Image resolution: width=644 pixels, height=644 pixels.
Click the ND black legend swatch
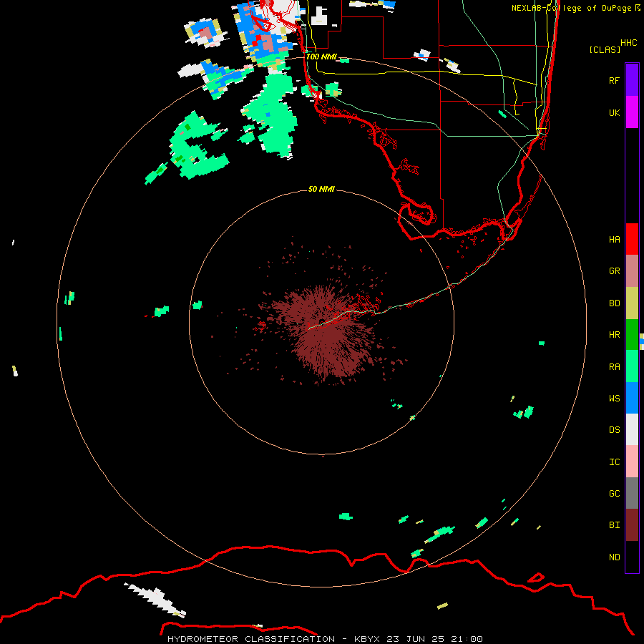[x=632, y=557]
